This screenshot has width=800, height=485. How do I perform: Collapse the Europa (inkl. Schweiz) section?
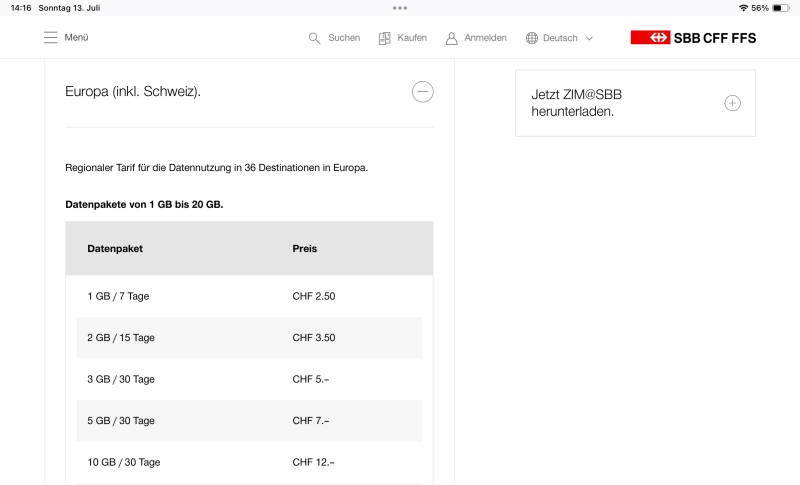[x=423, y=92]
